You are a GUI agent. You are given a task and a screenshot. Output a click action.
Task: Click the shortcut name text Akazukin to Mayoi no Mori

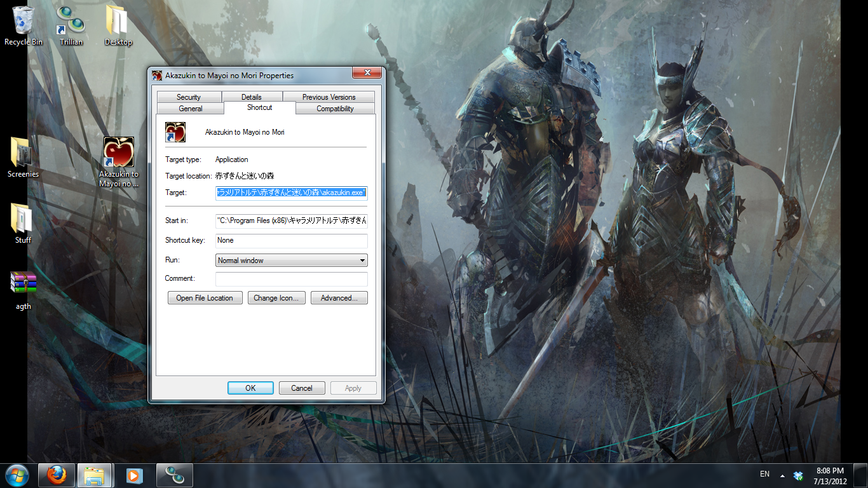245,132
